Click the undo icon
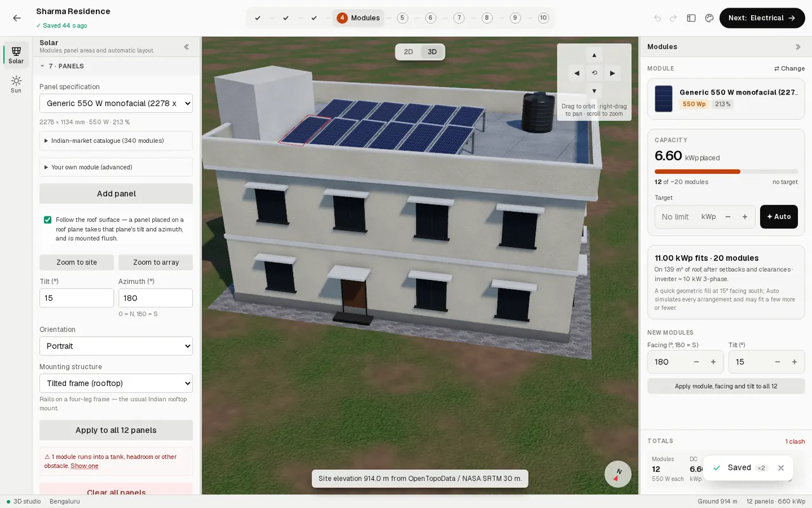Screen dimensions: 812x508 click(657, 18)
